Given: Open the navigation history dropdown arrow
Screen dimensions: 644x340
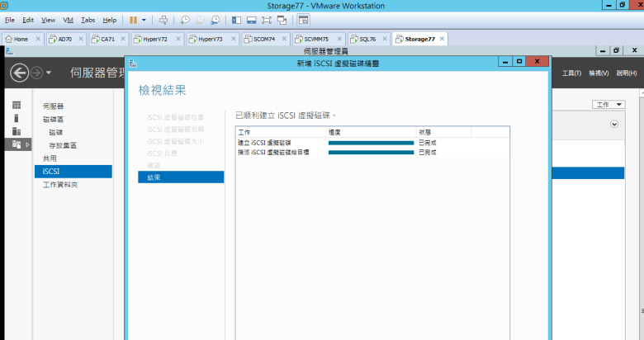Looking at the screenshot, I should click(x=49, y=73).
